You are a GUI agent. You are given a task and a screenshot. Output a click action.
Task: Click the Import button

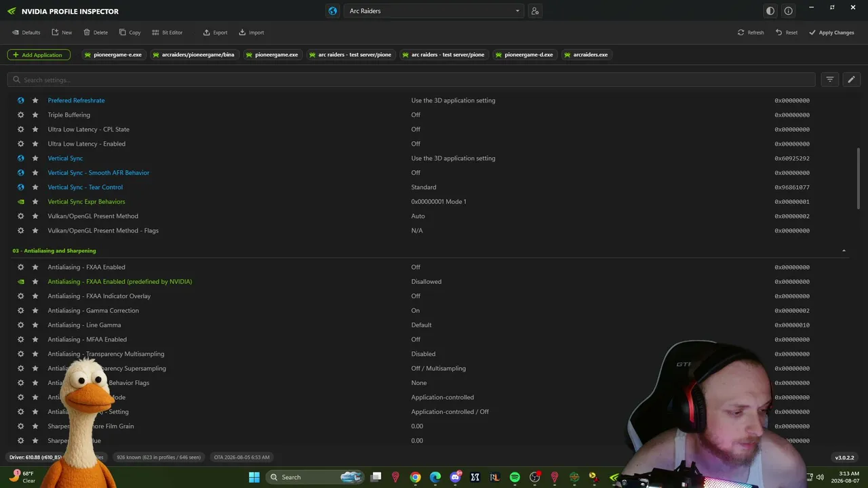(252, 33)
